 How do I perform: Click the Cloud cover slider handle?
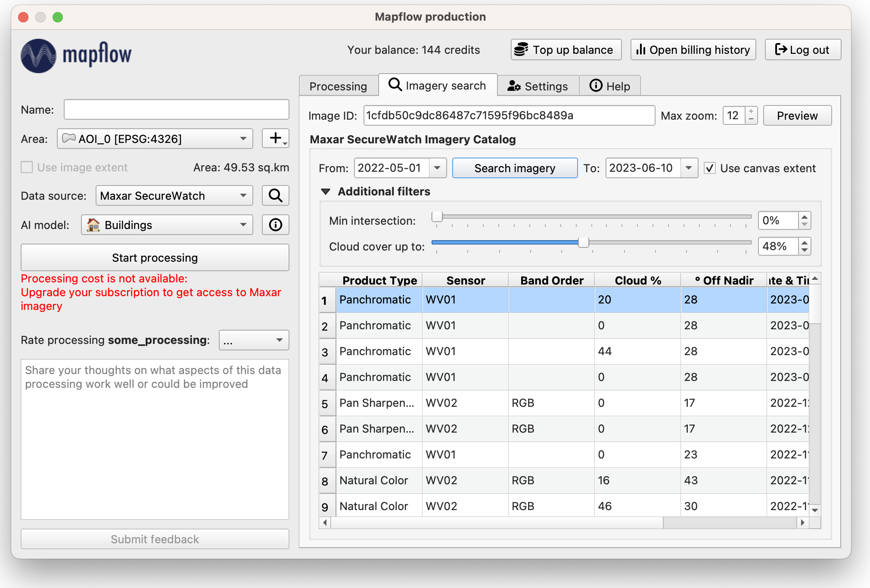coord(583,242)
